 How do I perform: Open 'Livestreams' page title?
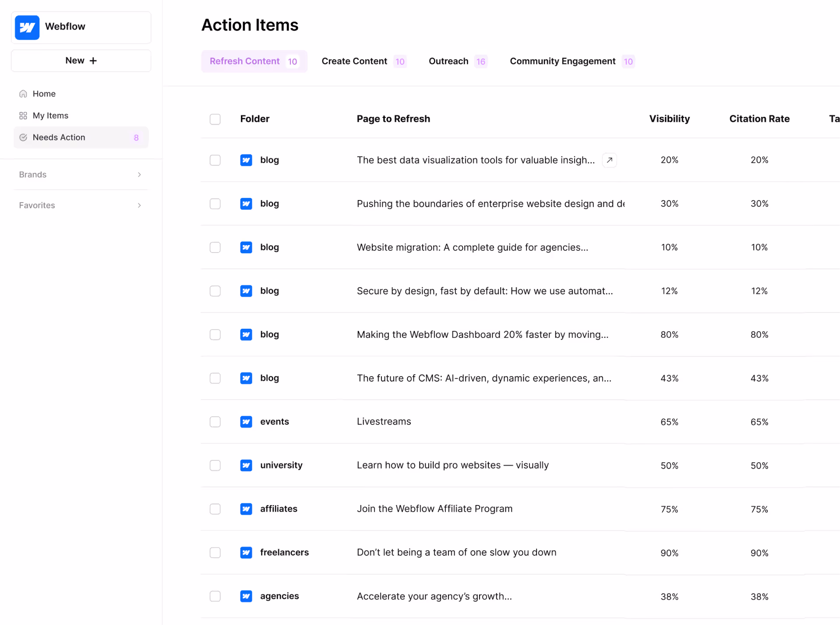[384, 421]
